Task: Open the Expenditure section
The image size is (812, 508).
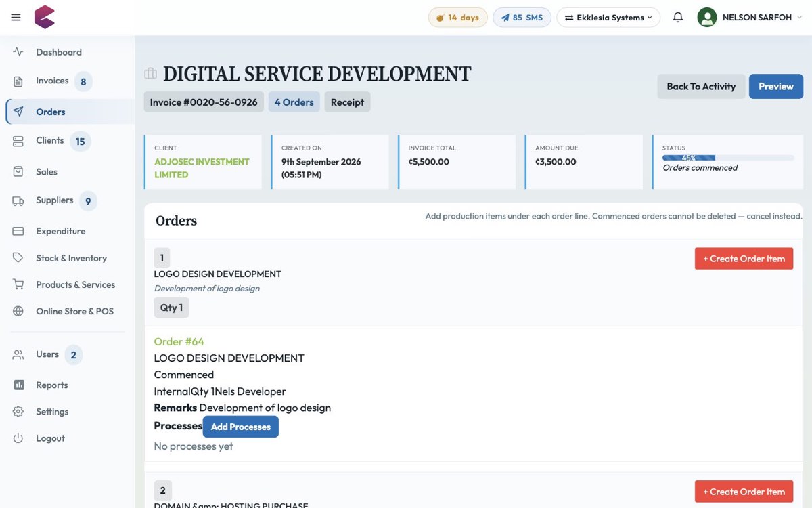Action: 61,231
